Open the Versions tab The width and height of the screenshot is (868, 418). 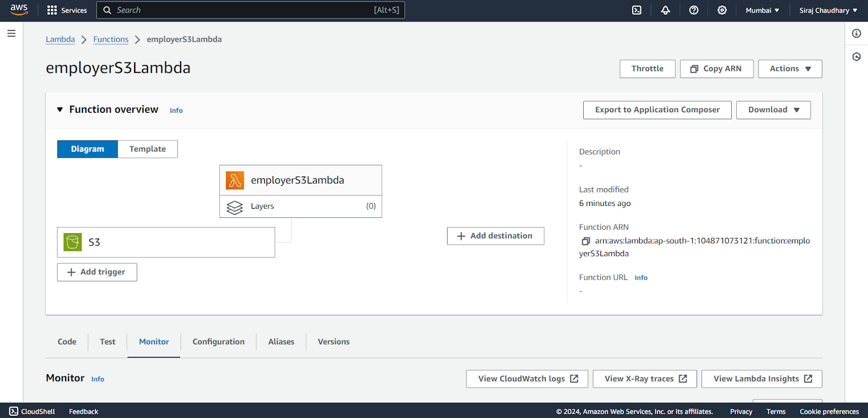coord(334,342)
